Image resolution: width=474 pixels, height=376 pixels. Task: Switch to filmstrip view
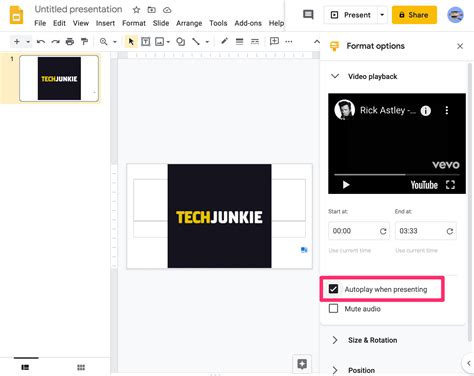coord(25,367)
